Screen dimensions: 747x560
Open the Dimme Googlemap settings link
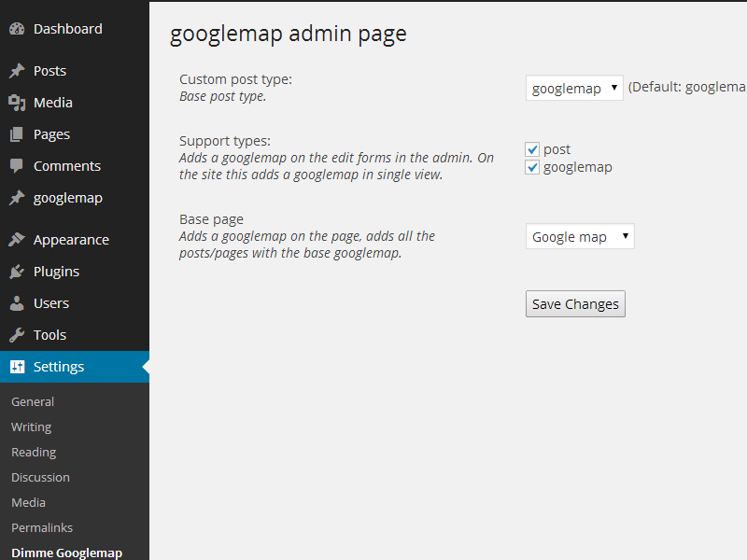coord(66,553)
